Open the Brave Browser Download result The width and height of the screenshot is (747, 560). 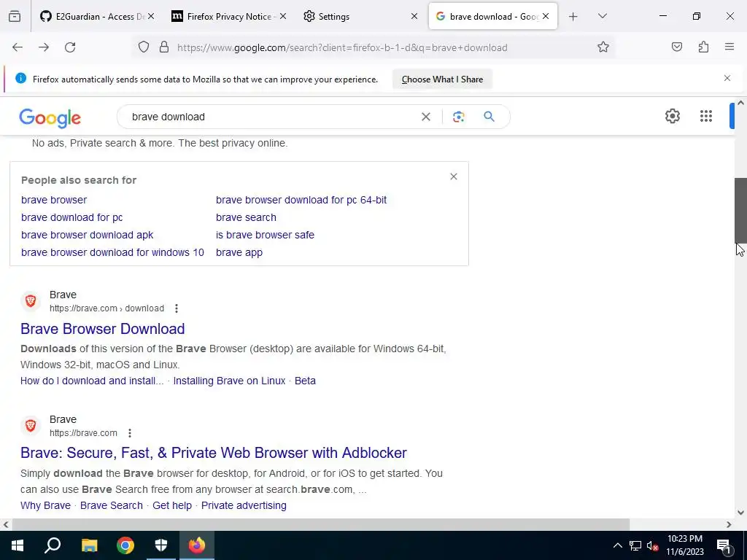pyautogui.click(x=102, y=329)
